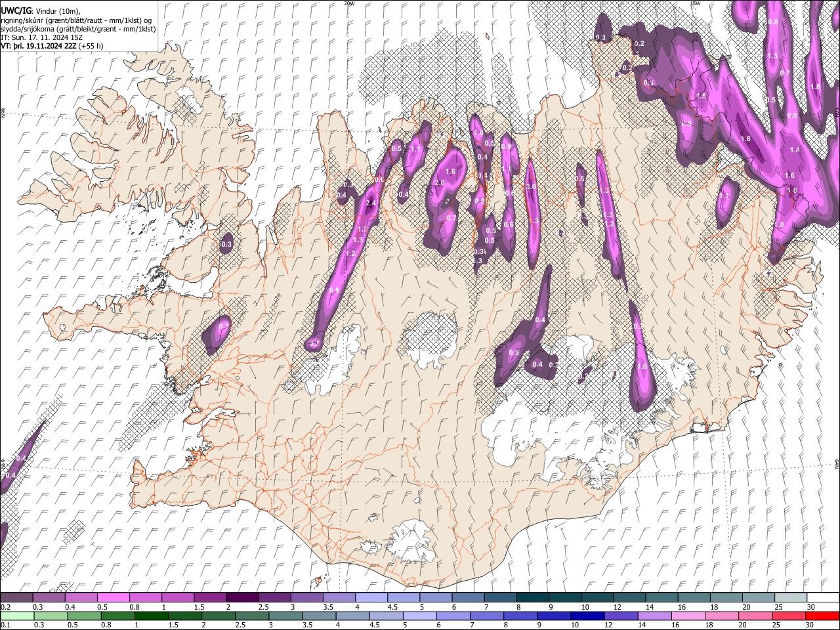Viewport: 840px width, 630px height.
Task: Click the 0.2 tick label in upper legend
Action: pos(5,607)
